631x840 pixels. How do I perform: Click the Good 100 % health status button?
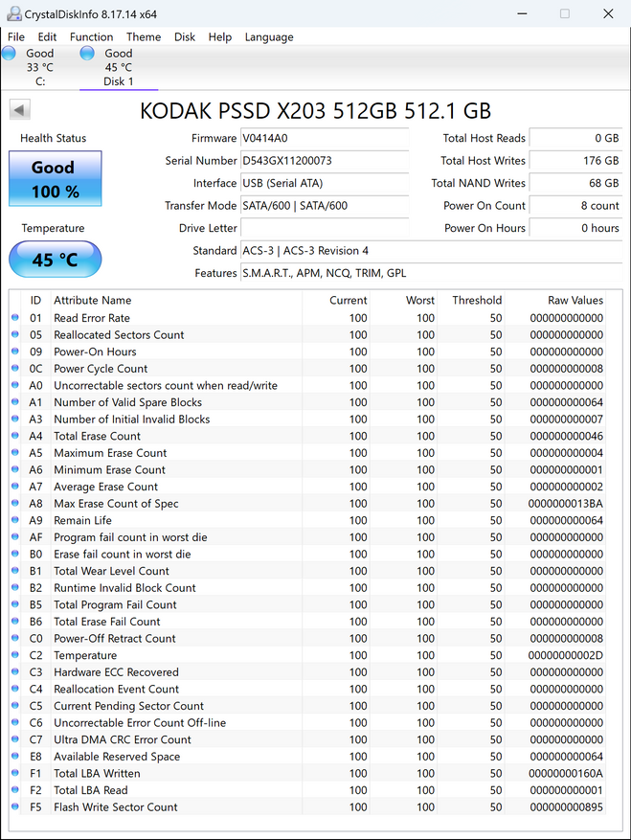pyautogui.click(x=55, y=179)
